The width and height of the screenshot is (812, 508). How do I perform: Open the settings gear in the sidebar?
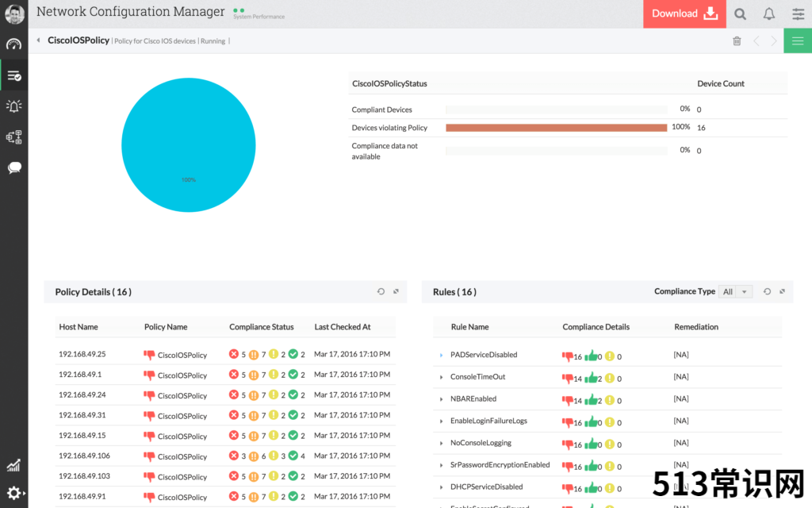pos(14,492)
